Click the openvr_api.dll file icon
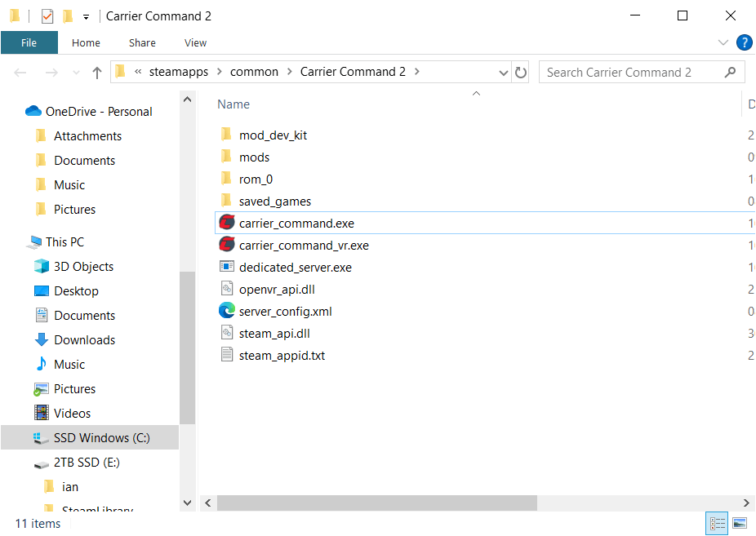 point(227,289)
